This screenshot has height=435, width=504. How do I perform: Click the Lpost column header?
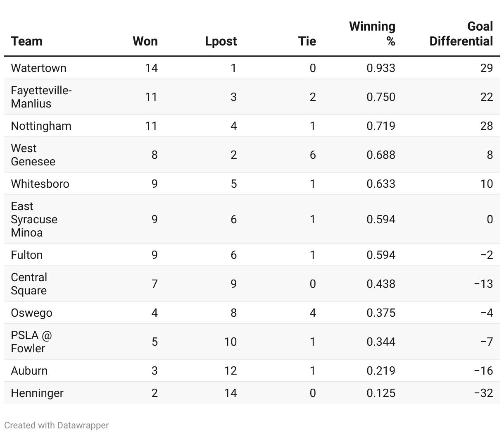pos(221,41)
